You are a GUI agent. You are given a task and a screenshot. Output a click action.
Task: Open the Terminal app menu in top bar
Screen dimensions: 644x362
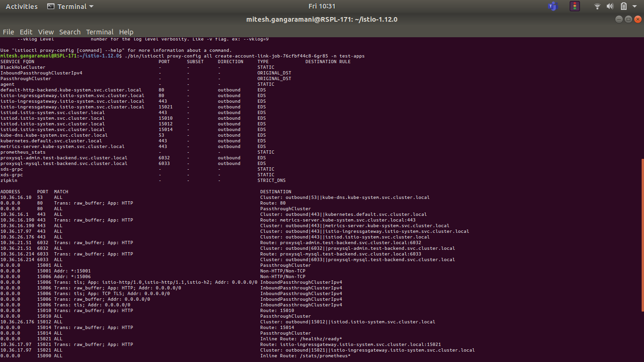click(71, 7)
